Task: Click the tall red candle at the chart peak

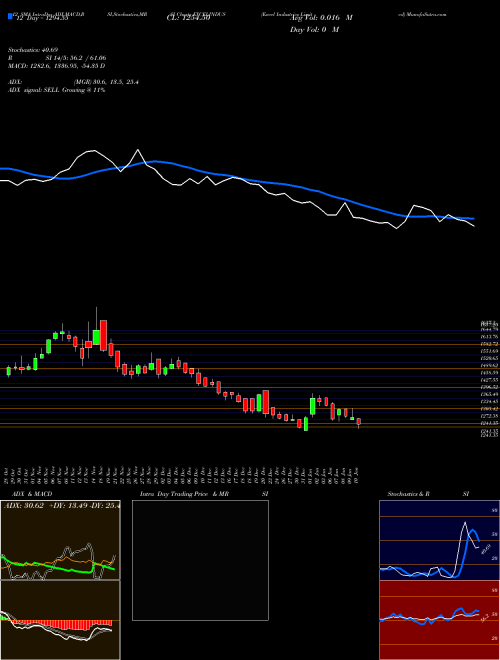Action: [103, 335]
